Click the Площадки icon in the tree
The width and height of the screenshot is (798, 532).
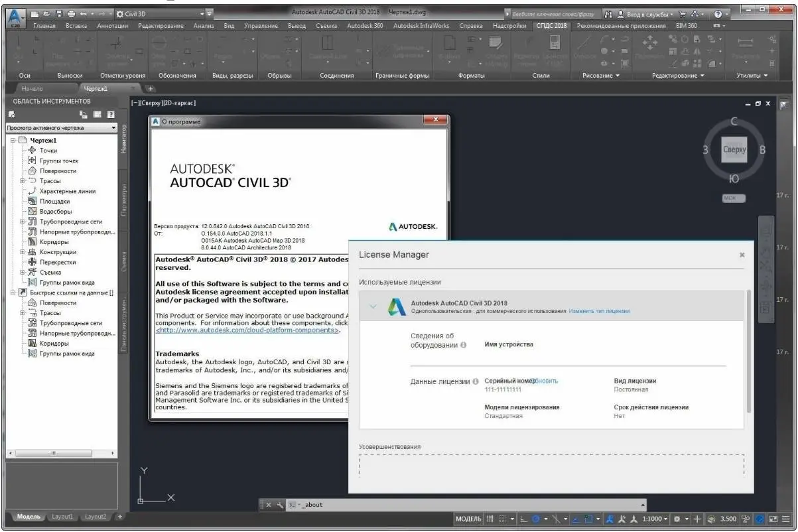tap(33, 201)
